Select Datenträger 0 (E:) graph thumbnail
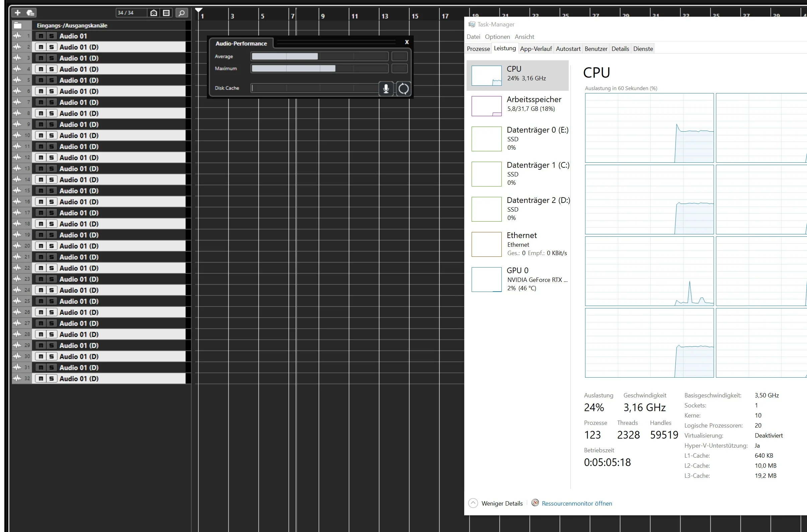This screenshot has width=807, height=532. point(486,139)
